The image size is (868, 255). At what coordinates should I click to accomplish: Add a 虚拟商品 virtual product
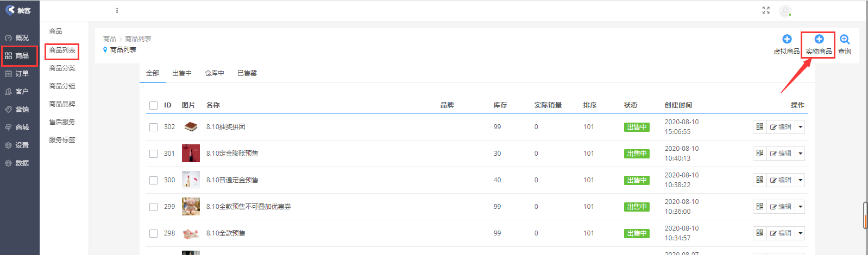tap(787, 44)
